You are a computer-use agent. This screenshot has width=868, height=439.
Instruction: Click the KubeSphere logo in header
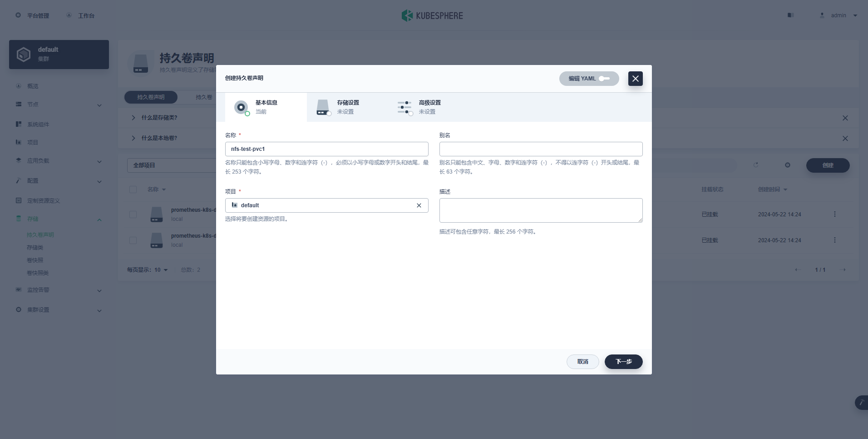point(432,15)
